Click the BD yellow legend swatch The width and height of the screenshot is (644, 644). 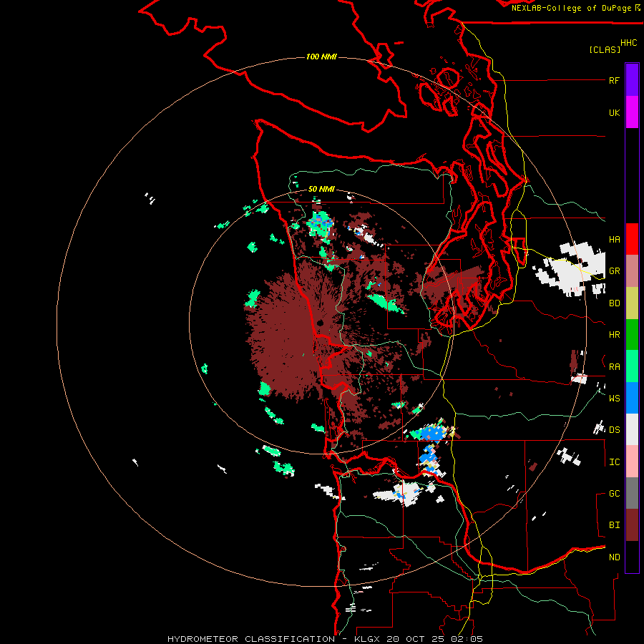click(x=632, y=303)
